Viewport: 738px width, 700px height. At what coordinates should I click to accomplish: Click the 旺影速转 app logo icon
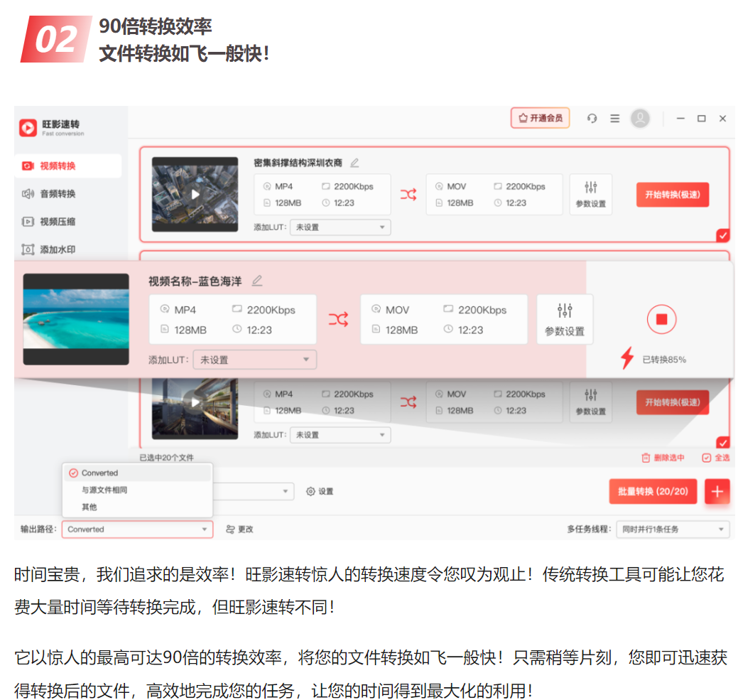(x=28, y=127)
